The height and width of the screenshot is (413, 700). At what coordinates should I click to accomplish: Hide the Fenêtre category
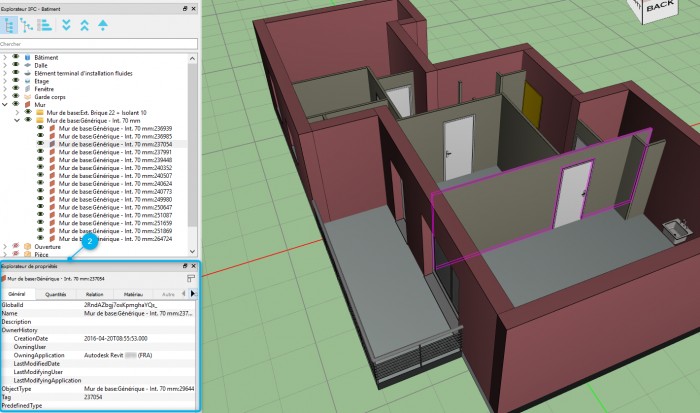(16, 88)
